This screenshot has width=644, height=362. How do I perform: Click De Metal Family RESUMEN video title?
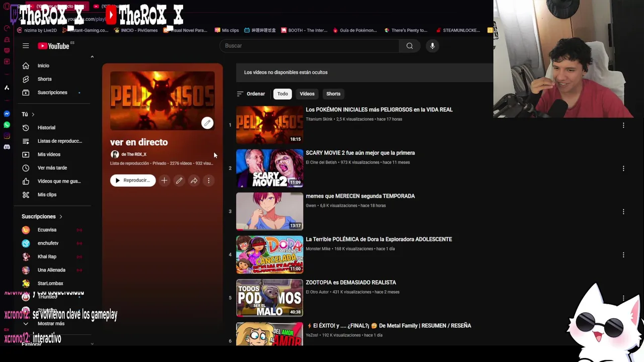pyautogui.click(x=389, y=326)
